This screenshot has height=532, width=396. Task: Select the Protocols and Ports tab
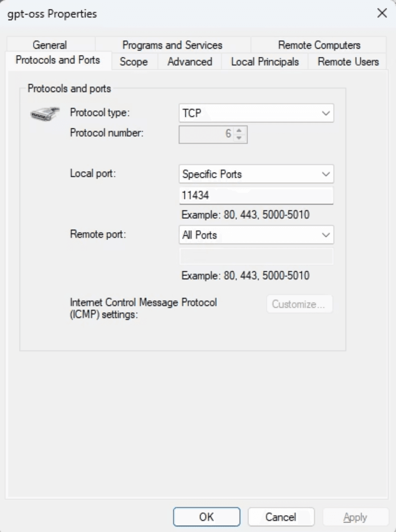pyautogui.click(x=58, y=62)
